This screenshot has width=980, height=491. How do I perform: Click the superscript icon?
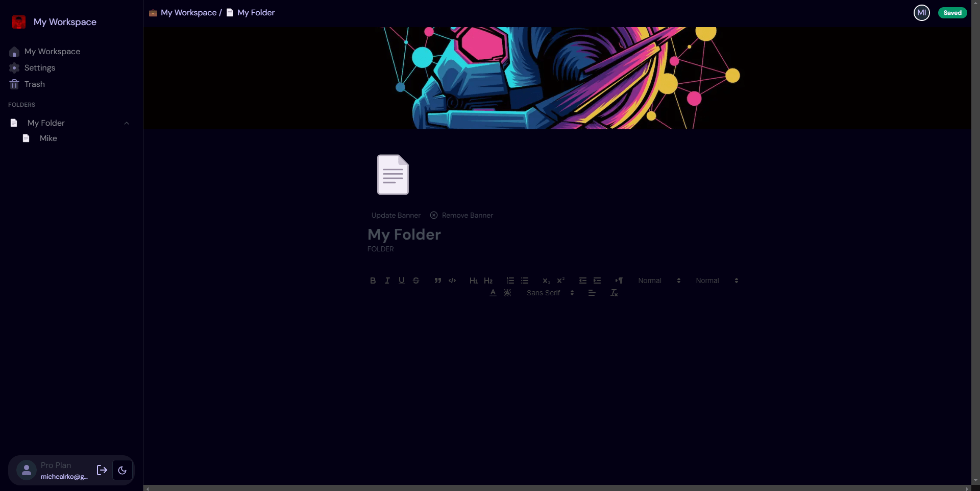(561, 280)
